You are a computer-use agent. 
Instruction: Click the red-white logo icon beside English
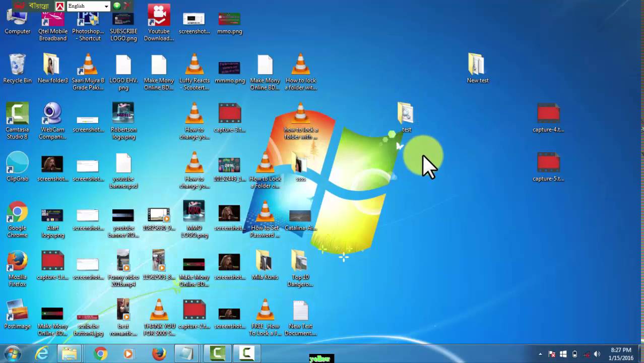click(59, 6)
